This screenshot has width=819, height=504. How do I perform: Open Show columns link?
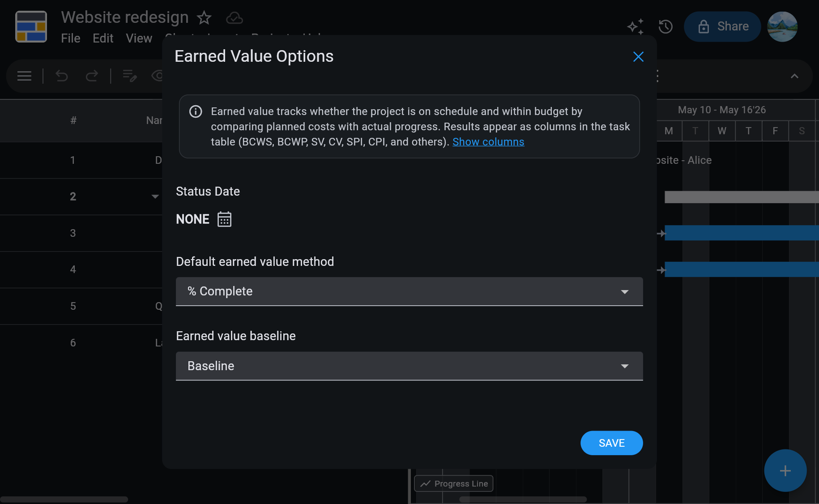(488, 141)
